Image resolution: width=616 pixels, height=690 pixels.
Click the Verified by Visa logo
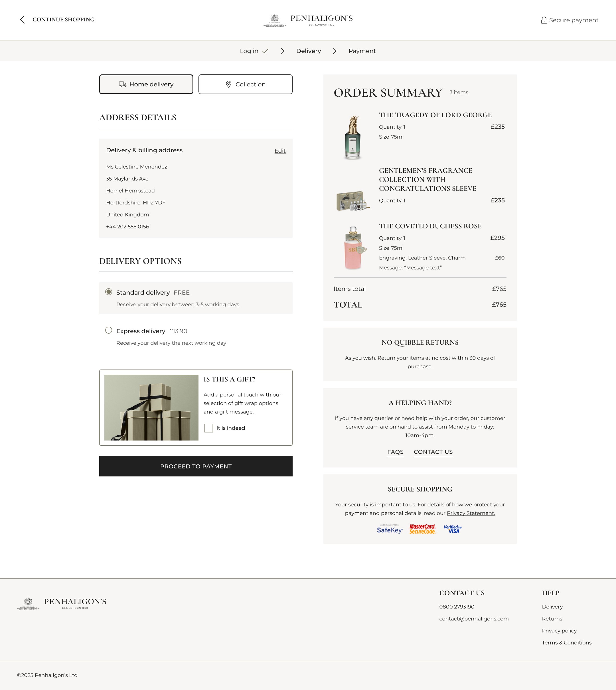click(453, 529)
